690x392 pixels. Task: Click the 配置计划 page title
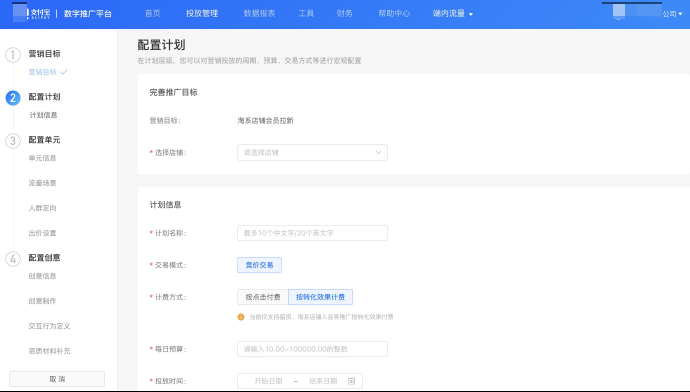pos(161,45)
